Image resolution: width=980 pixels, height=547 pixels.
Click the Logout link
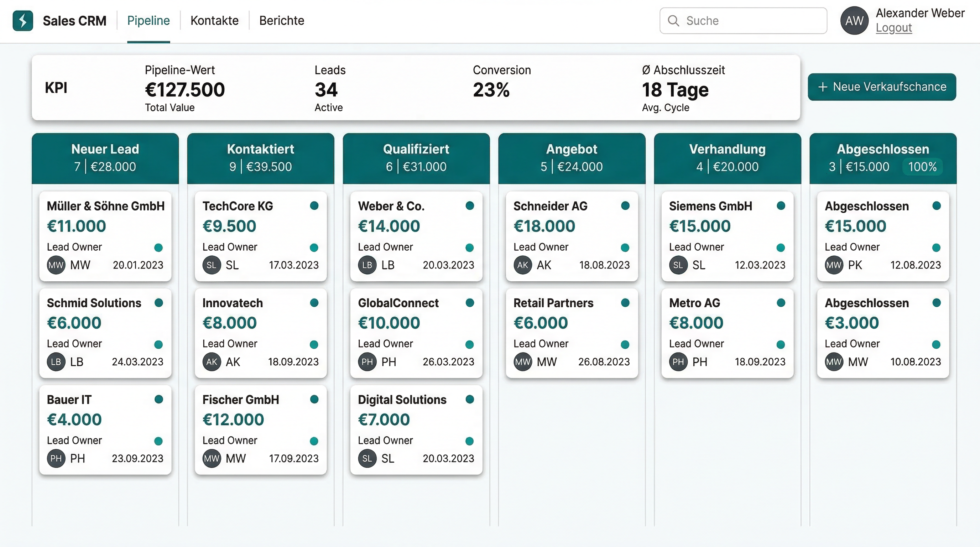click(x=894, y=28)
